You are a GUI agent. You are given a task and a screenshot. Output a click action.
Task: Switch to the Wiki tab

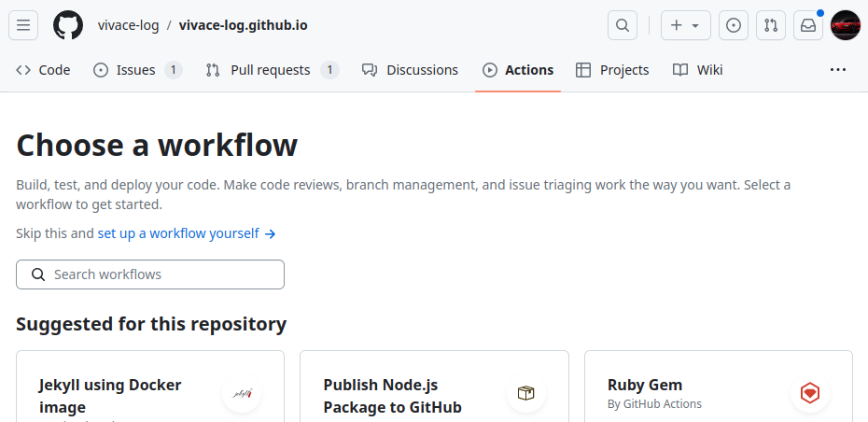pos(697,70)
